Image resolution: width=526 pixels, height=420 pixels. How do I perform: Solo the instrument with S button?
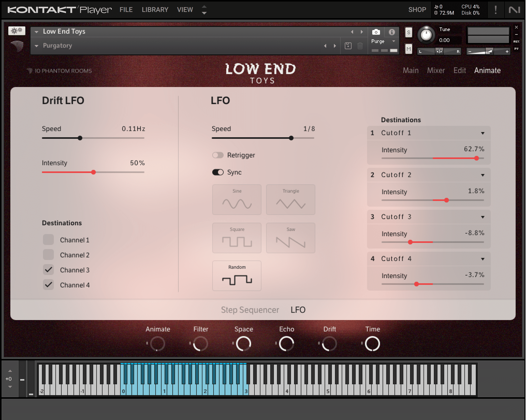point(408,33)
